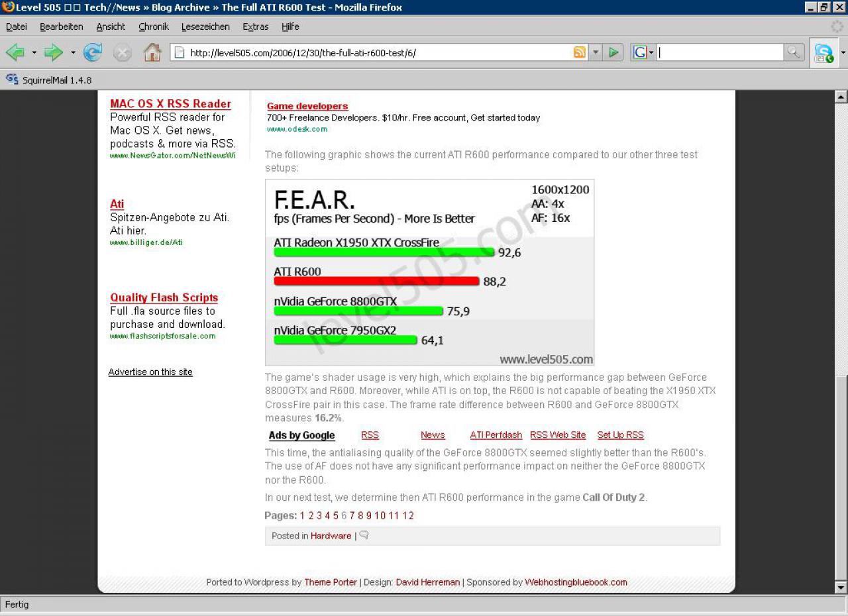Viewport: 848px width, 616px height.
Task: Click the search magnifier button
Action: click(794, 52)
